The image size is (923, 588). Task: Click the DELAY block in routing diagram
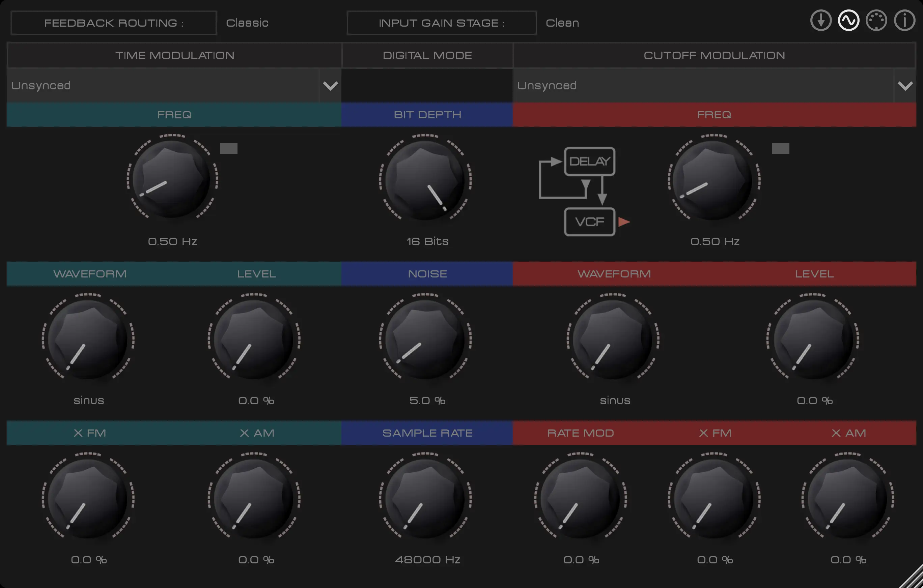click(589, 161)
